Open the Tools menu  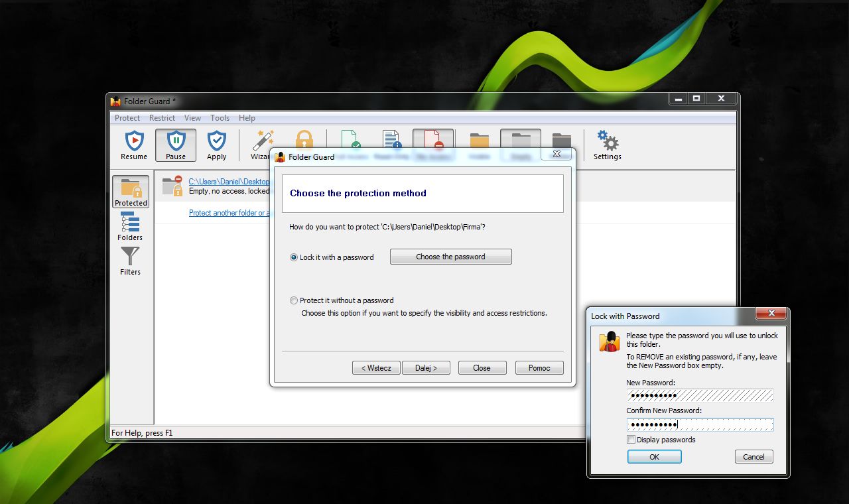coord(220,118)
